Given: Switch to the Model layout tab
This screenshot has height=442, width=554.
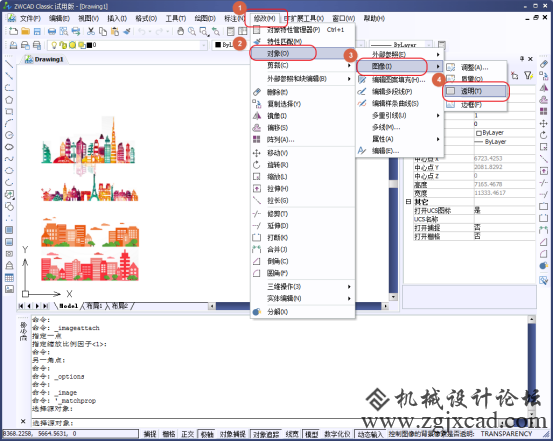Looking at the screenshot, I should [68, 306].
